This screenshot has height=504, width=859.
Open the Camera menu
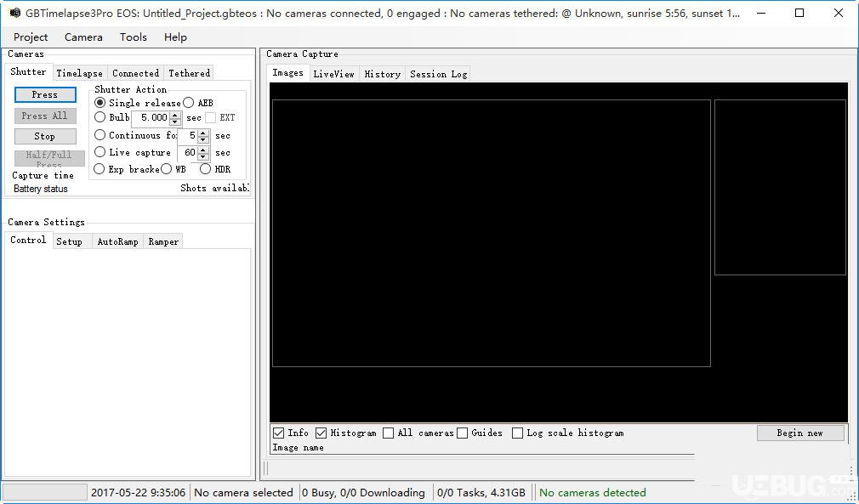83,37
